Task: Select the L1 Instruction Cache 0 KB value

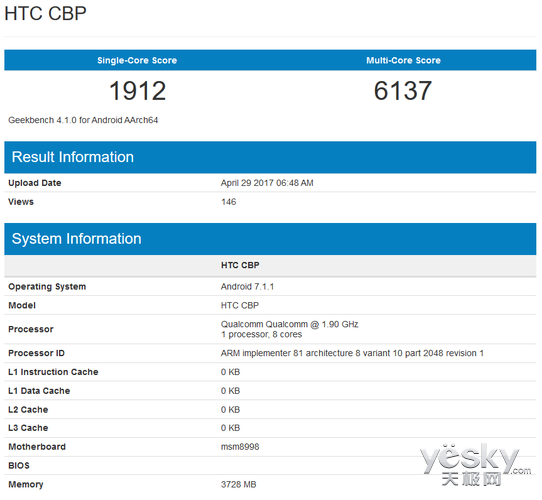Action: pyautogui.click(x=231, y=372)
